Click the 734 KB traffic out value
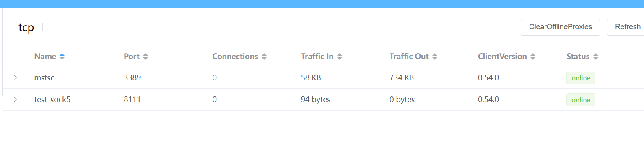 [x=402, y=78]
